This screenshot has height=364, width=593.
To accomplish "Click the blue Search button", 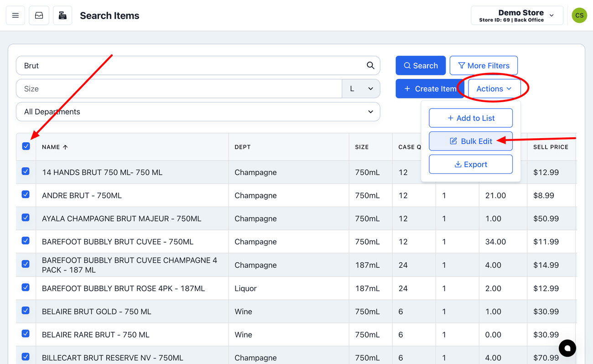I will pyautogui.click(x=421, y=66).
